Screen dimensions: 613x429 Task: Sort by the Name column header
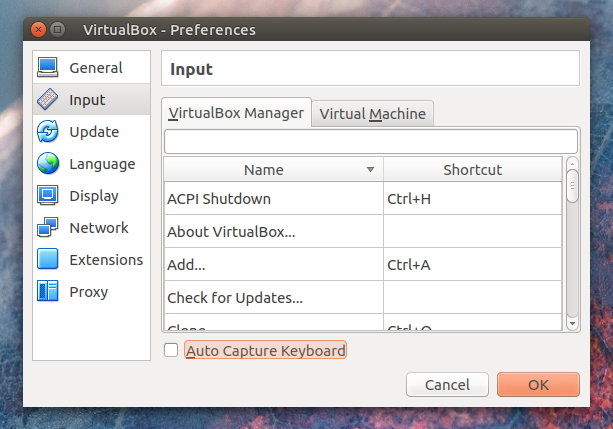[x=273, y=170]
